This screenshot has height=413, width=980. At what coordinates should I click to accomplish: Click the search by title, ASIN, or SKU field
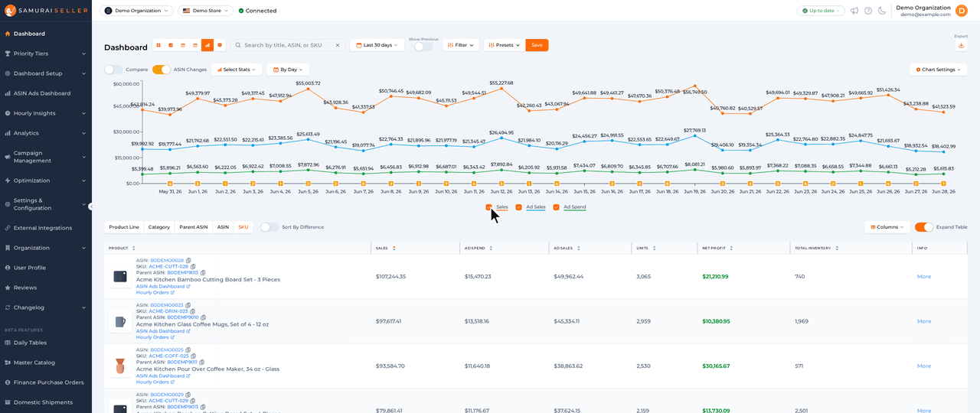288,45
